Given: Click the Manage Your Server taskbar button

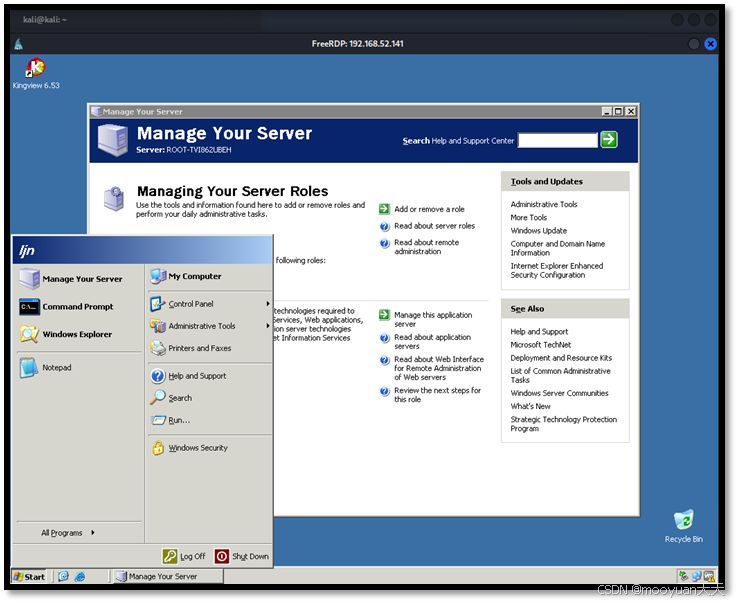Looking at the screenshot, I should [x=168, y=576].
